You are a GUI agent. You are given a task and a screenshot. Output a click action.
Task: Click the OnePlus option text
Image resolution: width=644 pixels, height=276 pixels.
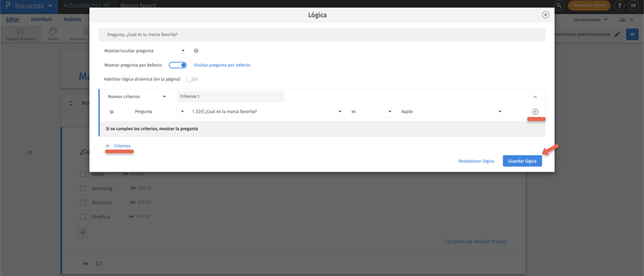click(x=101, y=217)
